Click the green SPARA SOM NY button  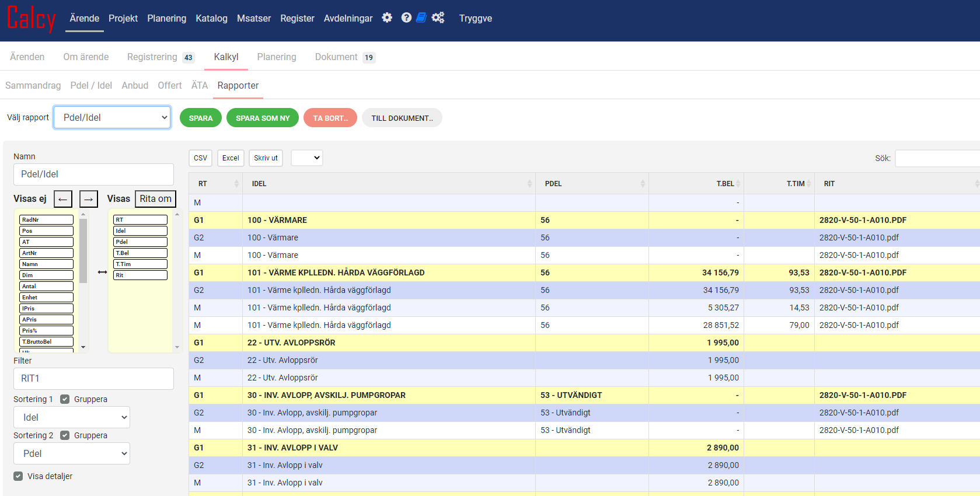click(263, 118)
